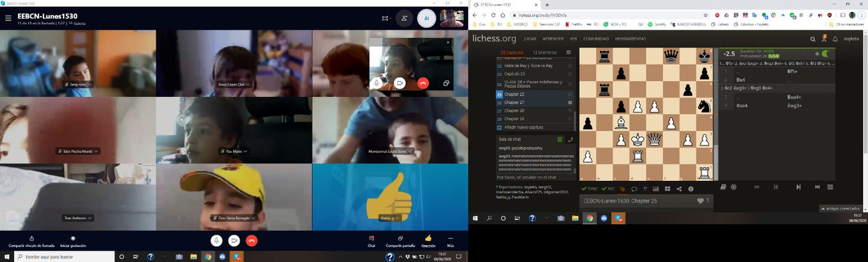The width and height of the screenshot is (868, 262).
Task: Open opening explorer book icon
Action: (x=724, y=187)
